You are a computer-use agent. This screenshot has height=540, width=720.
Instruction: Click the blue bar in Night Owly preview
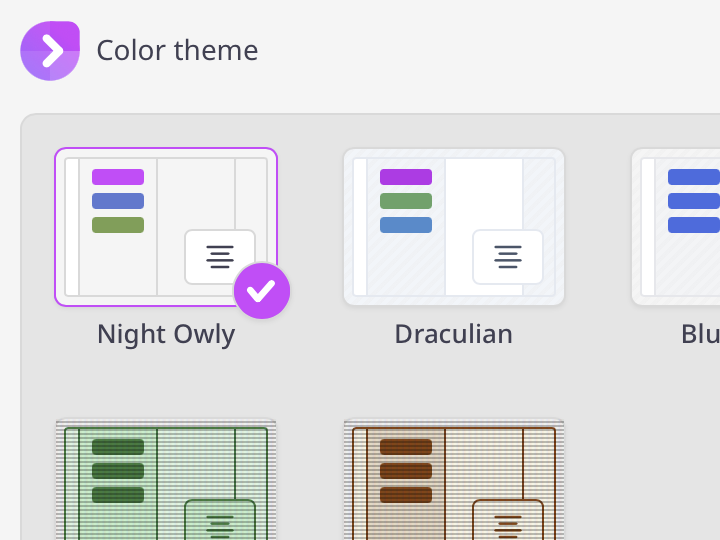(x=118, y=201)
